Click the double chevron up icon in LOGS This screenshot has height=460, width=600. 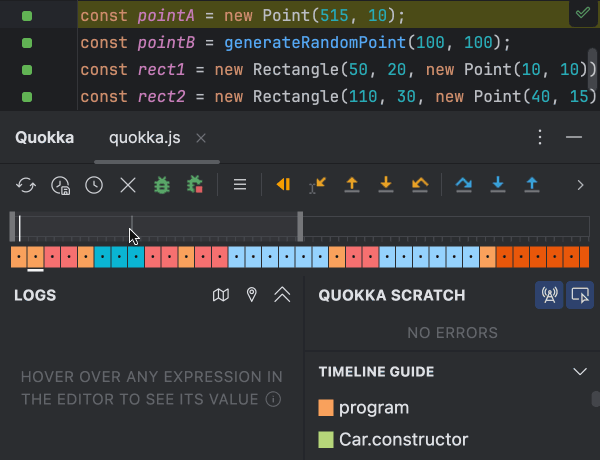tap(282, 295)
